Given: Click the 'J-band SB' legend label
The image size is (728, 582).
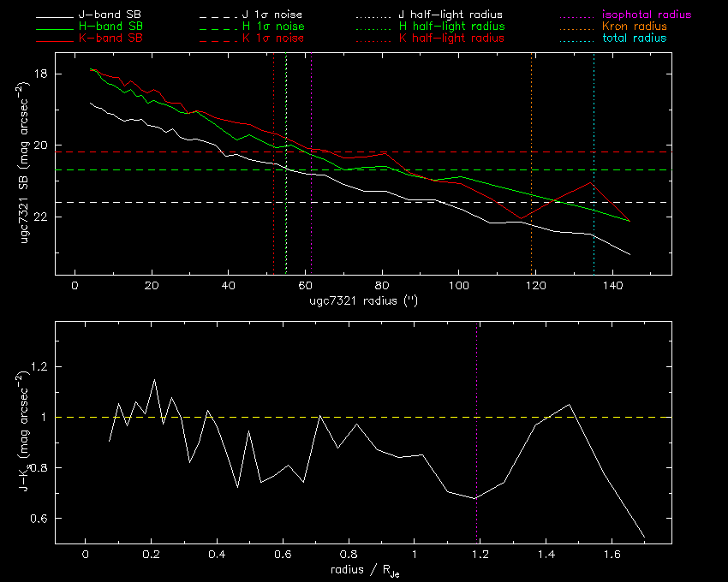Looking at the screenshot, I should [x=110, y=15].
